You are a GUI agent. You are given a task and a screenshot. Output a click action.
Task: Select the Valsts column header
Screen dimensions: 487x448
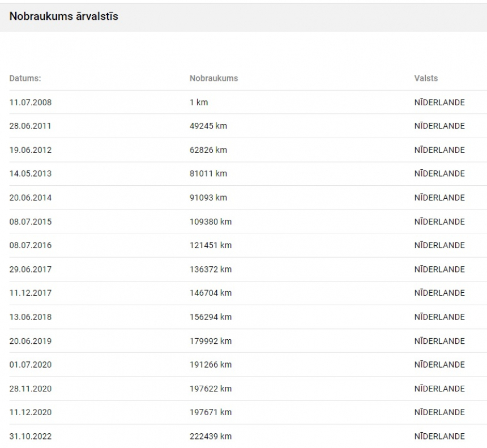pyautogui.click(x=426, y=78)
